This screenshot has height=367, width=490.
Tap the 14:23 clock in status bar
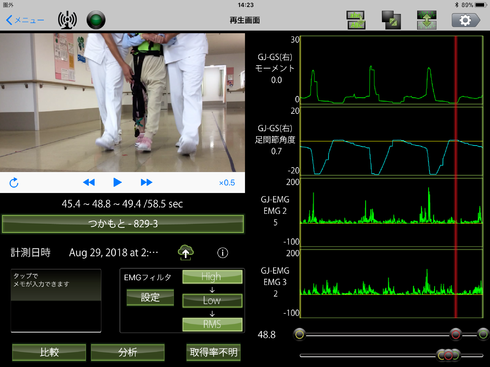pyautogui.click(x=246, y=5)
